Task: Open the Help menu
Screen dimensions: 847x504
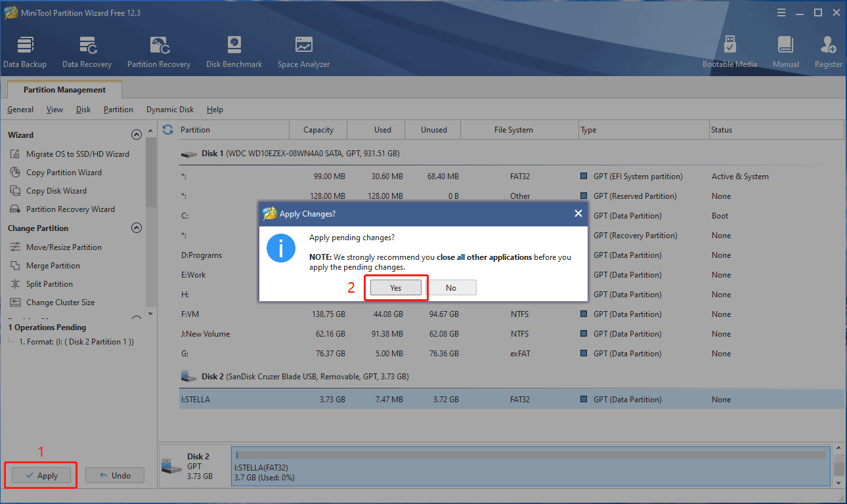Action: coord(215,110)
